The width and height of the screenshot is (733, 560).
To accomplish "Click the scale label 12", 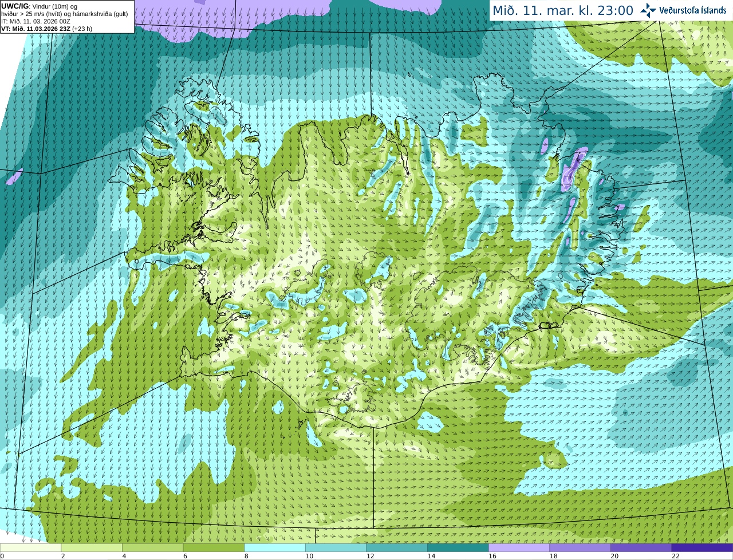I will pyautogui.click(x=370, y=556).
